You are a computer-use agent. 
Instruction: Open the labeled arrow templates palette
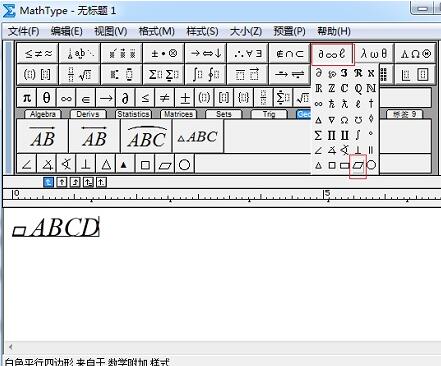[290, 74]
